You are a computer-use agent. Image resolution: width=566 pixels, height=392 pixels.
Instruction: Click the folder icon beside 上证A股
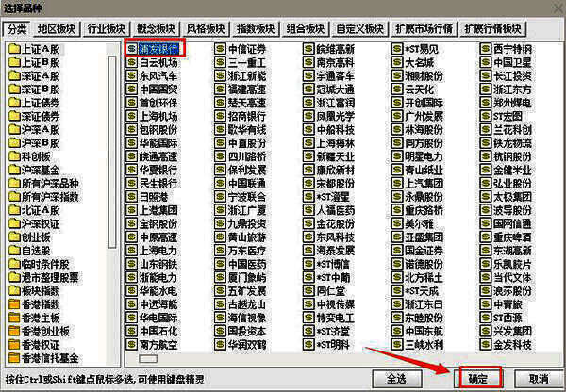point(14,49)
